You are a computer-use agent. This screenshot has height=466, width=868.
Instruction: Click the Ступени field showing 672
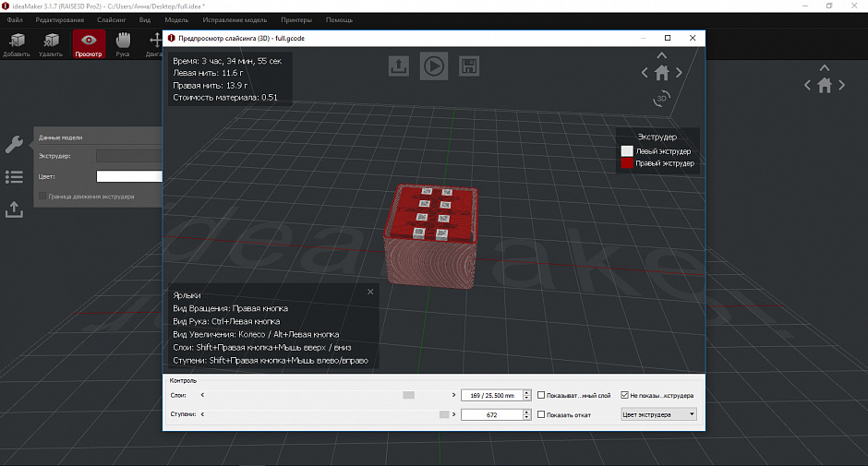(x=491, y=414)
